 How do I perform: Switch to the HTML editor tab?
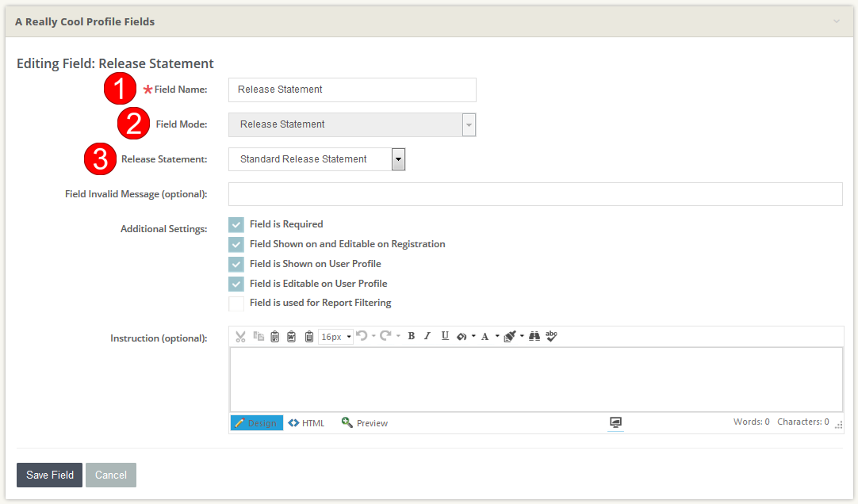tap(307, 423)
